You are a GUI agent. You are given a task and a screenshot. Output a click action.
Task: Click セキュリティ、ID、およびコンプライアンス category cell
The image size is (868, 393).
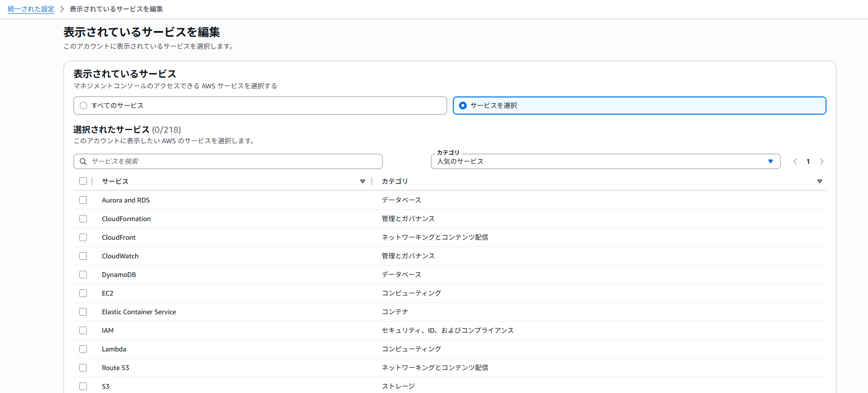click(448, 330)
